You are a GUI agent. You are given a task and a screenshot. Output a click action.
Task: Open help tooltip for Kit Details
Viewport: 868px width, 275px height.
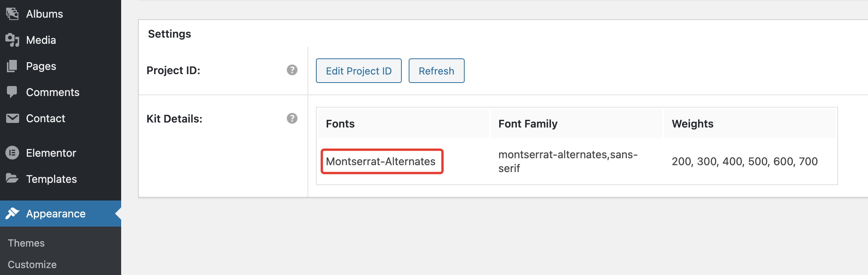pos(292,118)
